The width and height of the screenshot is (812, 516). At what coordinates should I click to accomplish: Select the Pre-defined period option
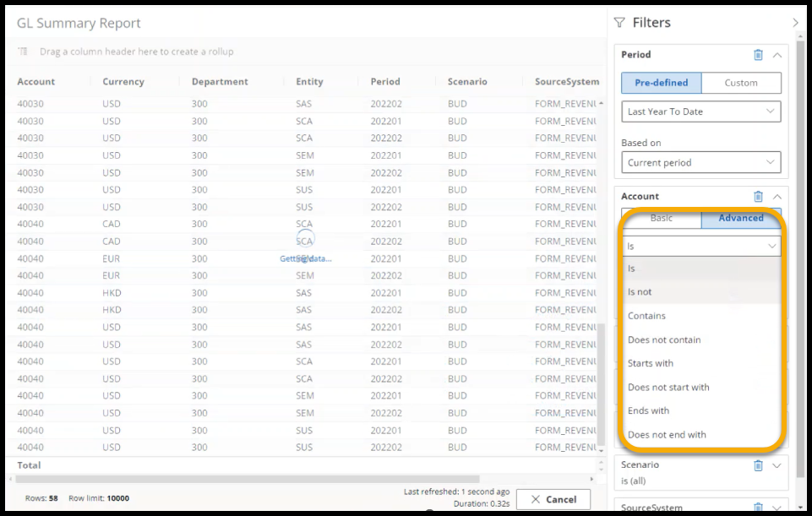(661, 83)
